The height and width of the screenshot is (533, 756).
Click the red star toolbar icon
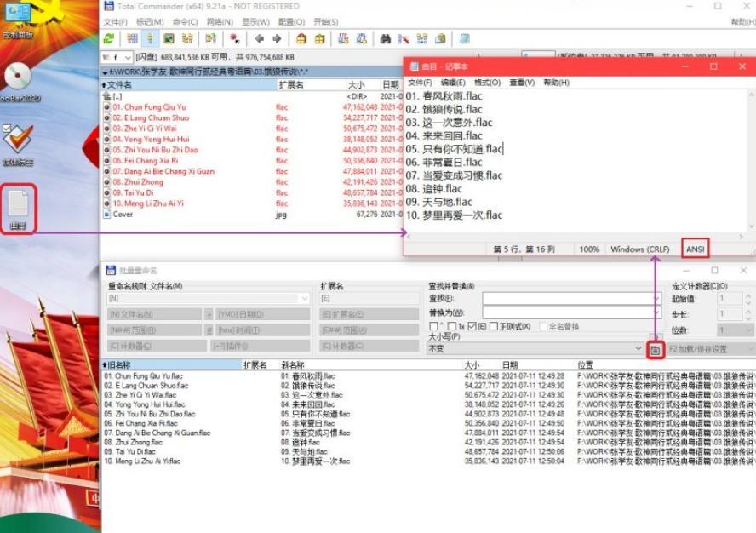(x=235, y=39)
